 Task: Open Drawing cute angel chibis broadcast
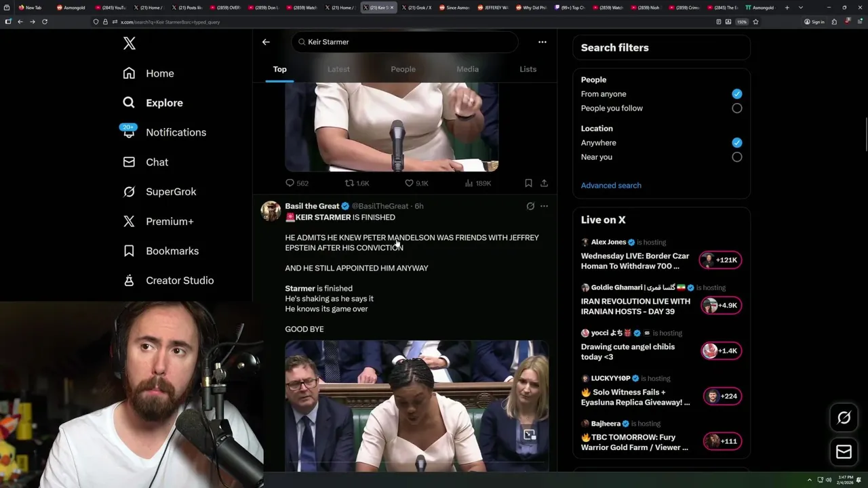628,352
